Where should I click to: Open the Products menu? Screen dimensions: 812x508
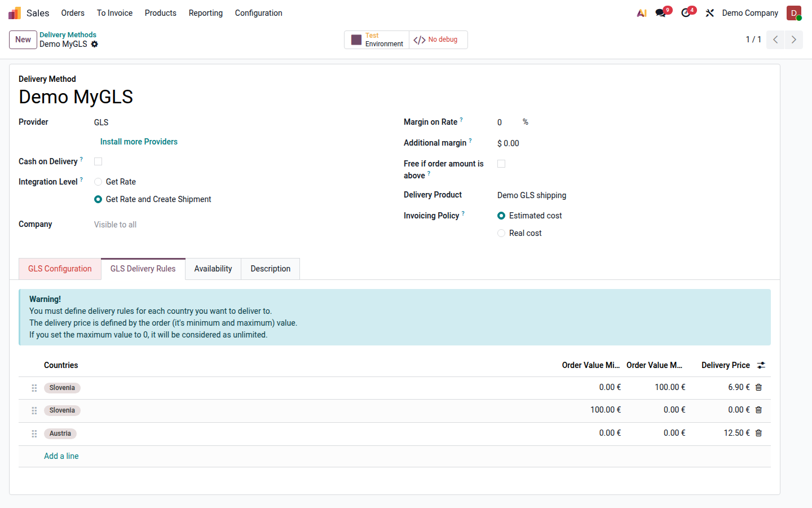point(161,13)
